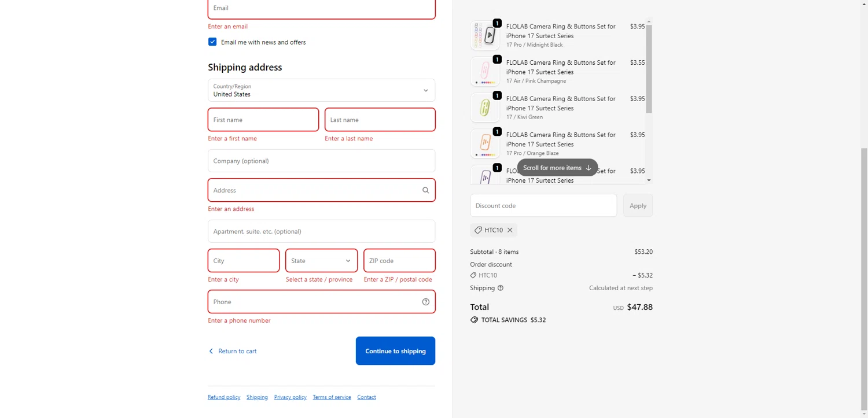The height and width of the screenshot is (418, 868).
Task: Open the Refund policy link
Action: [224, 397]
